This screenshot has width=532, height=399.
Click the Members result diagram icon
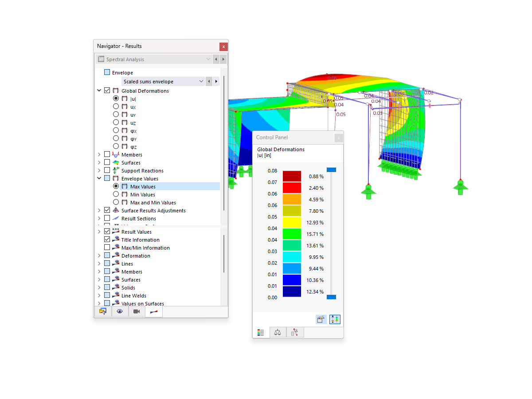point(116,155)
